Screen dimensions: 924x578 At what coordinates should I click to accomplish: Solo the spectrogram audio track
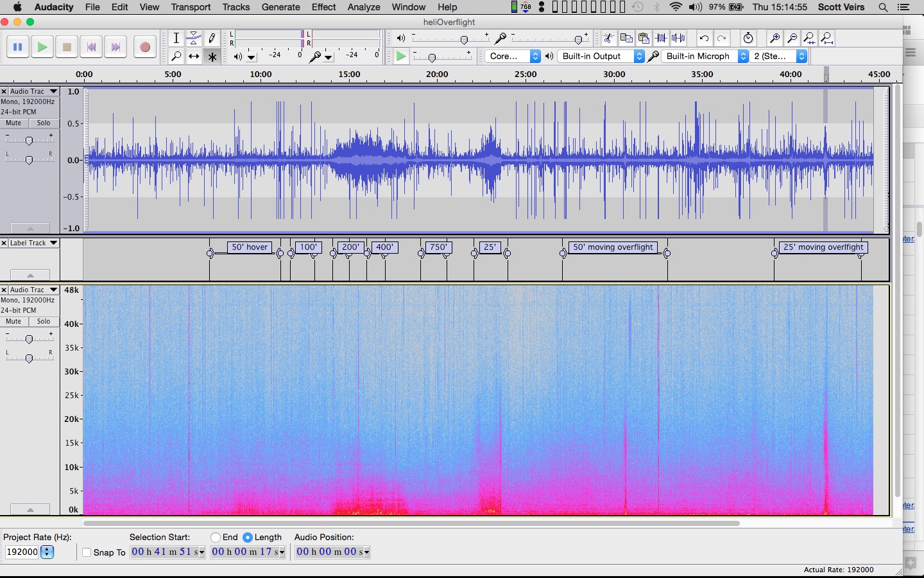point(44,322)
